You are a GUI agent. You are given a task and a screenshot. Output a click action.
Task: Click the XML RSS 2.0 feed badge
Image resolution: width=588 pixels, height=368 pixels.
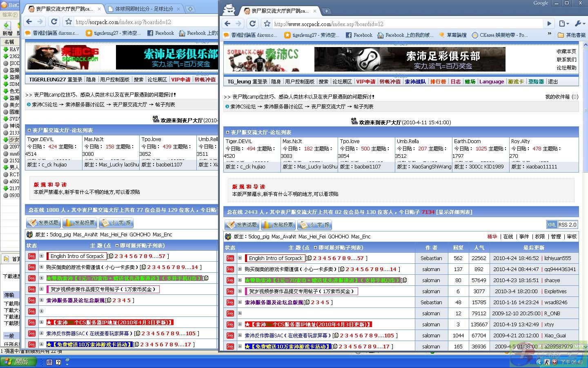562,224
